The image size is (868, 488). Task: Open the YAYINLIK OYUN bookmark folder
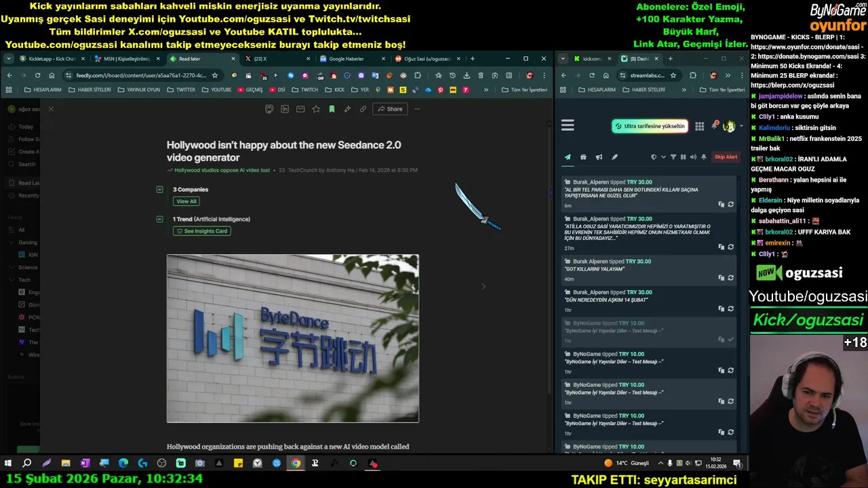[x=139, y=89]
